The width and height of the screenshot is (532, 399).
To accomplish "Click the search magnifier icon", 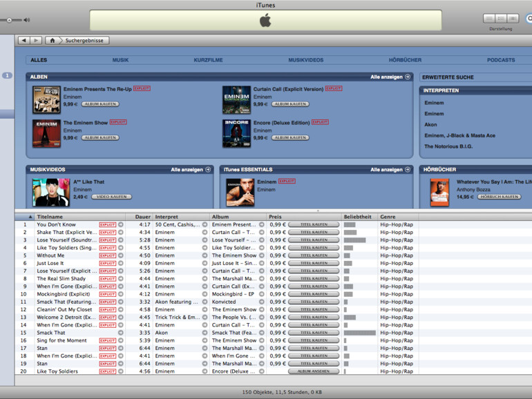I will [x=529, y=19].
